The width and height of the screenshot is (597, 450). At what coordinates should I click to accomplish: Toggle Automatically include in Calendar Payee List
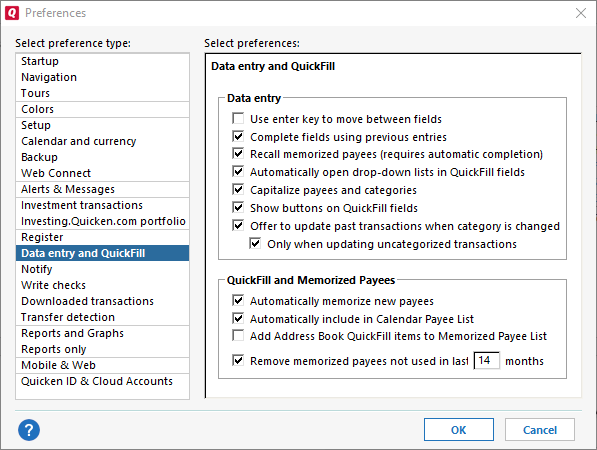coord(238,318)
